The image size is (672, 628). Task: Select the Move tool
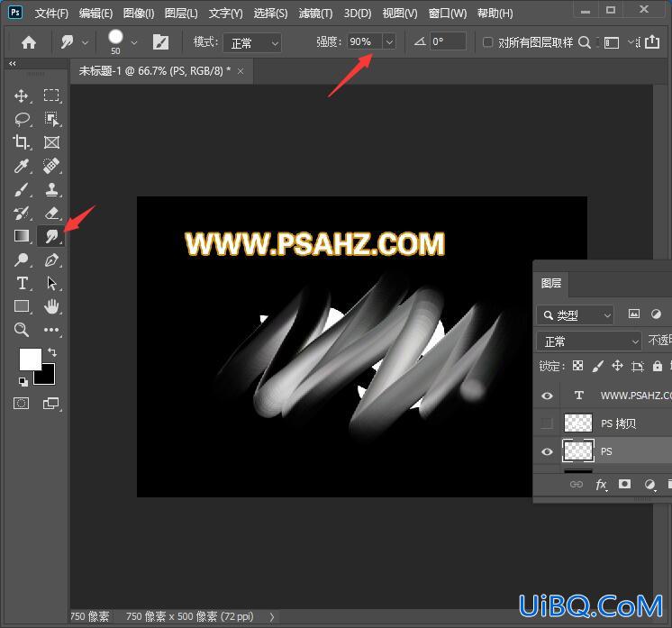point(22,96)
